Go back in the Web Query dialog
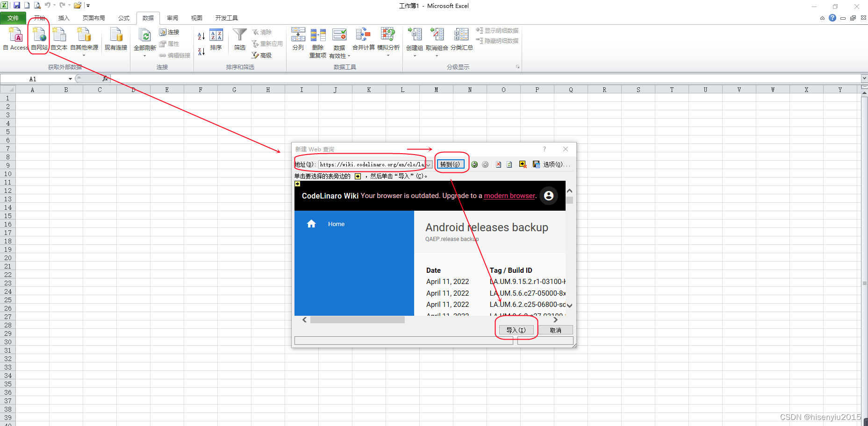 (x=474, y=164)
